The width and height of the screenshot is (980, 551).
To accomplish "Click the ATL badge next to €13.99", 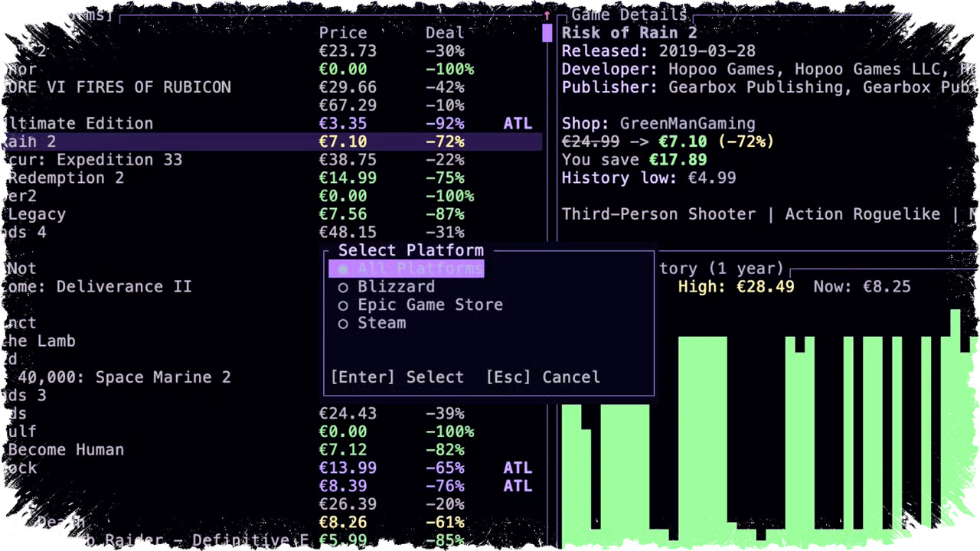I will click(518, 468).
